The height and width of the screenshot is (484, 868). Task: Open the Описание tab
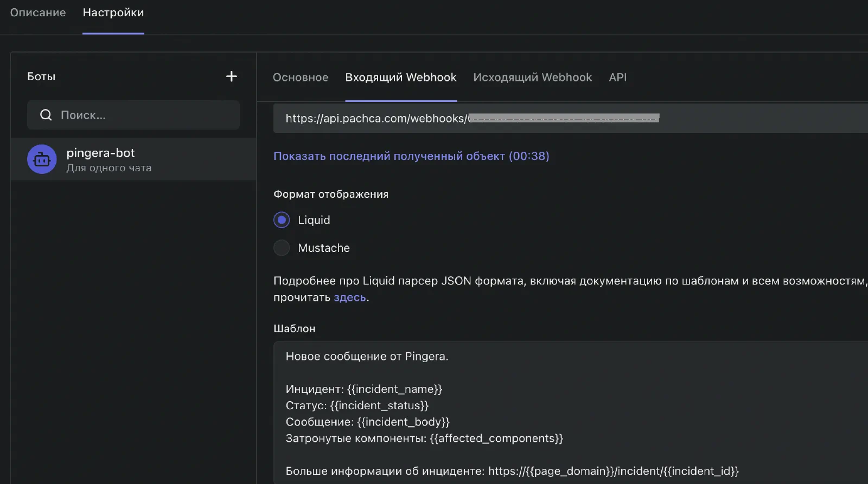(x=38, y=12)
